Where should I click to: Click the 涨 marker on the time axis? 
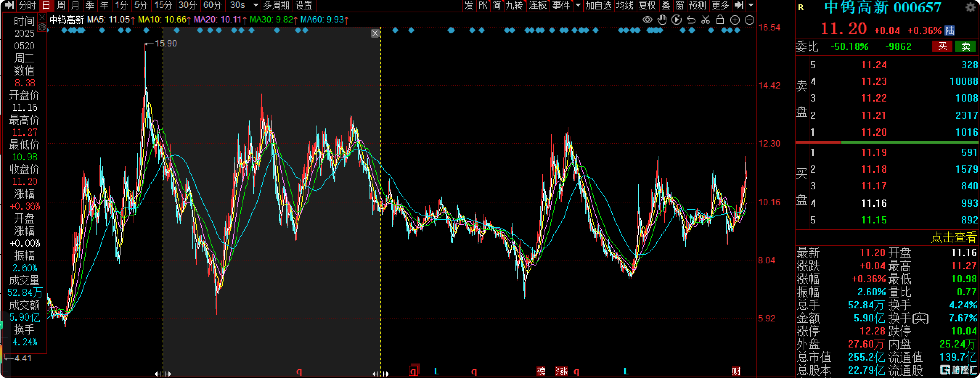(562, 371)
